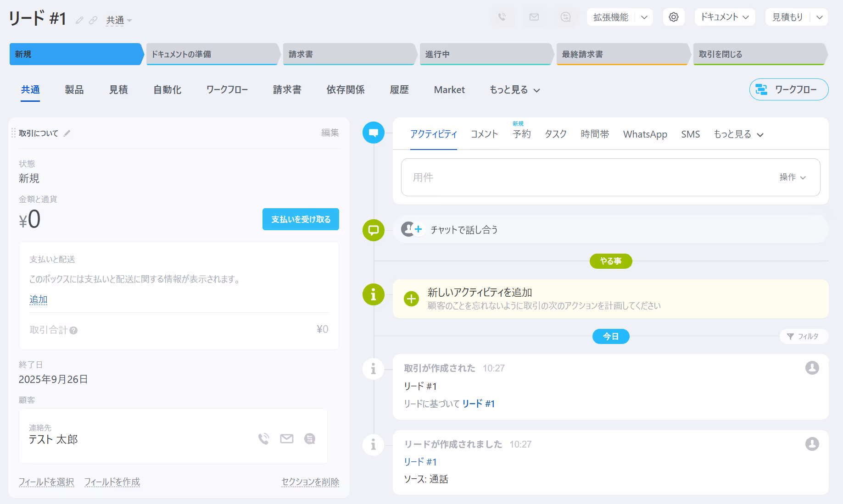The width and height of the screenshot is (843, 504).
Task: Expand もっと見る in the activity tabs
Action: tap(738, 134)
